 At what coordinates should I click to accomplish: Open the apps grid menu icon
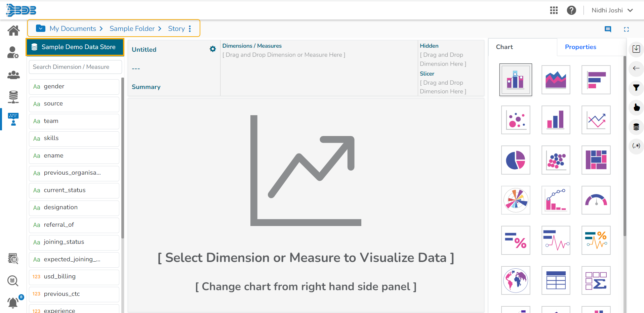click(x=554, y=10)
